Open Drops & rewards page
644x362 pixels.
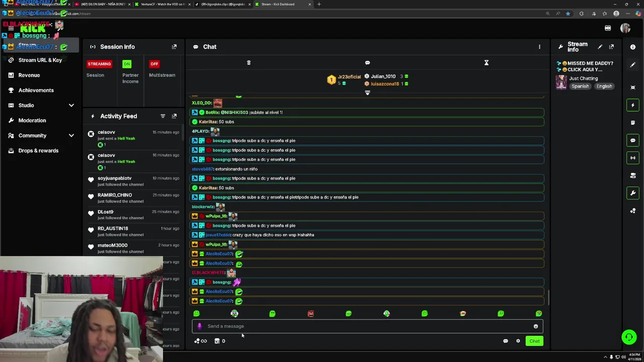(38, 150)
